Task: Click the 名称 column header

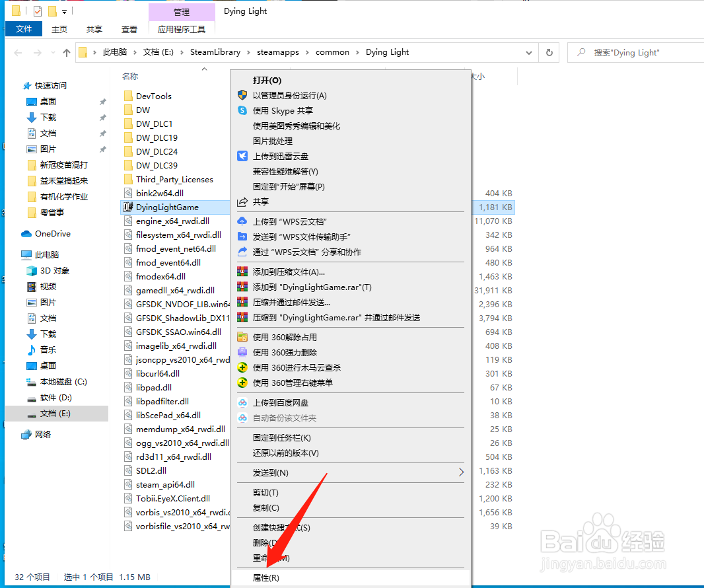Action: coord(130,77)
